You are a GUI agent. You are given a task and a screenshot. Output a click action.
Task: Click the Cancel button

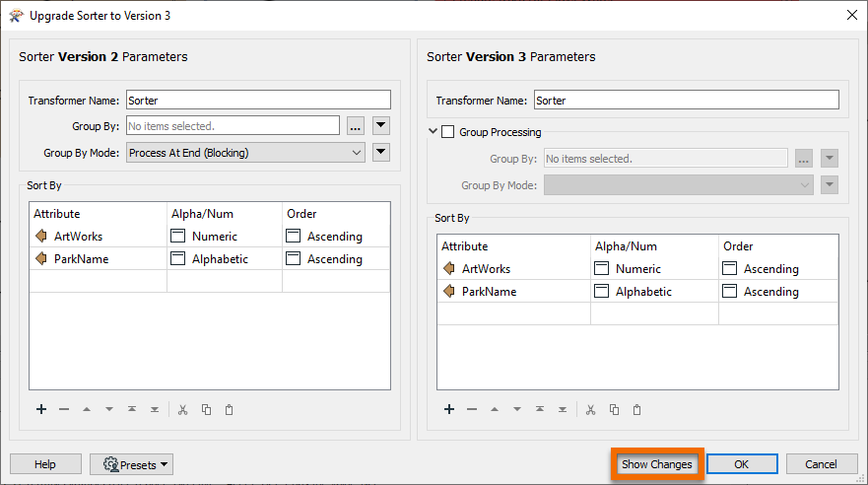821,464
